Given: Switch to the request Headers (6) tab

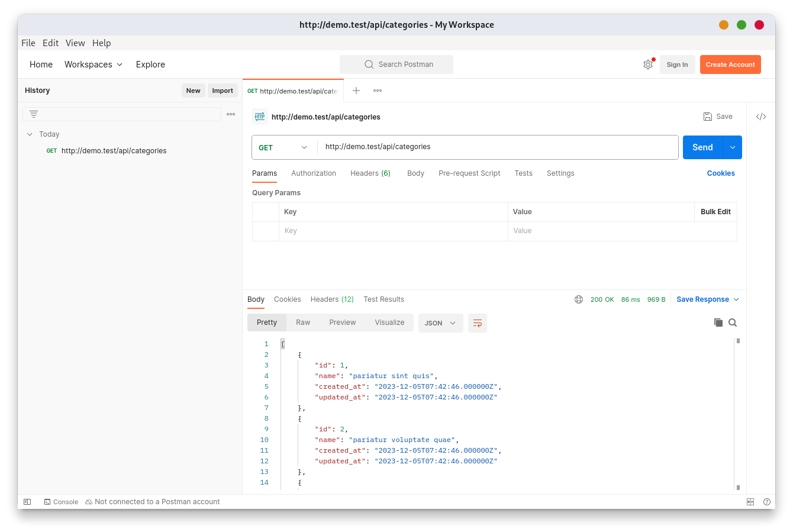Looking at the screenshot, I should 370,173.
